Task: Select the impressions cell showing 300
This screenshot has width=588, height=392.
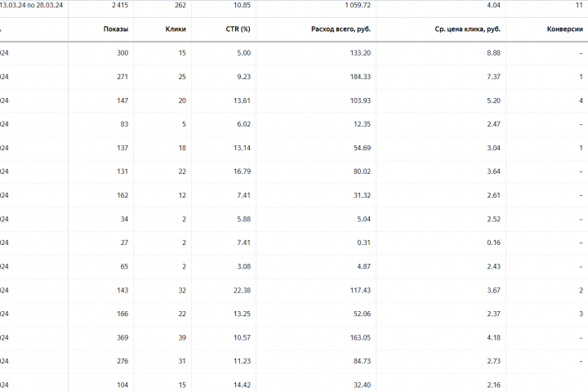Action: [122, 53]
